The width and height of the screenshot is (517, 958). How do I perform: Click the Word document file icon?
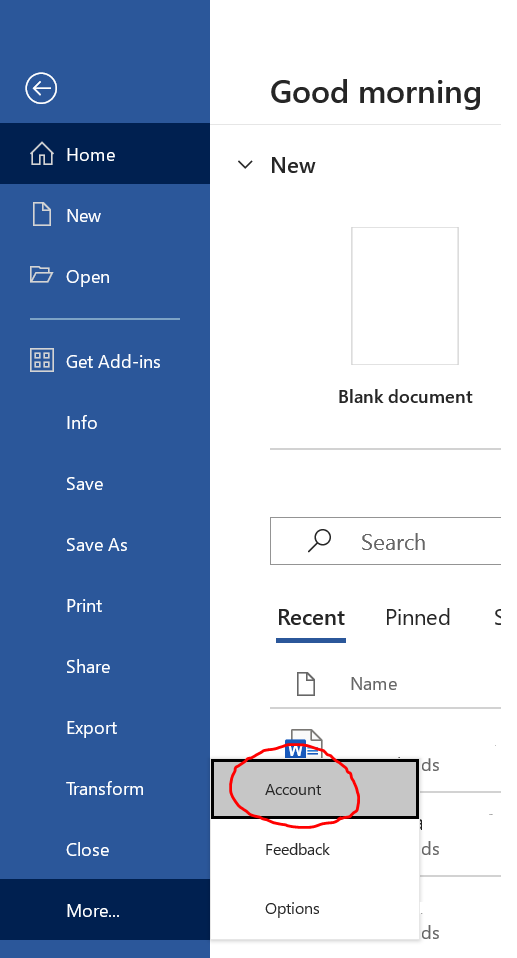(304, 745)
